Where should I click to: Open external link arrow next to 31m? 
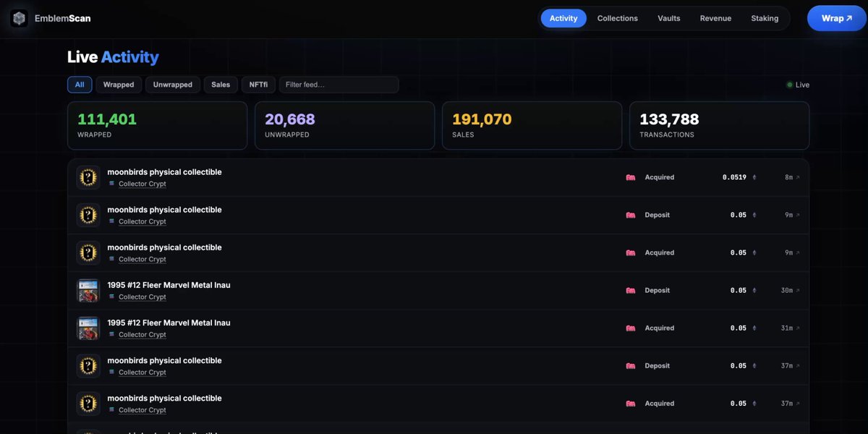click(x=798, y=328)
